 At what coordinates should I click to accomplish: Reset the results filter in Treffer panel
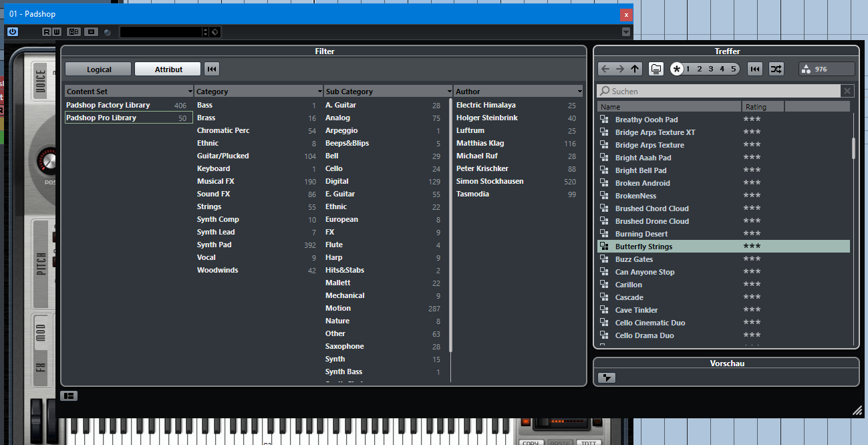(x=755, y=69)
